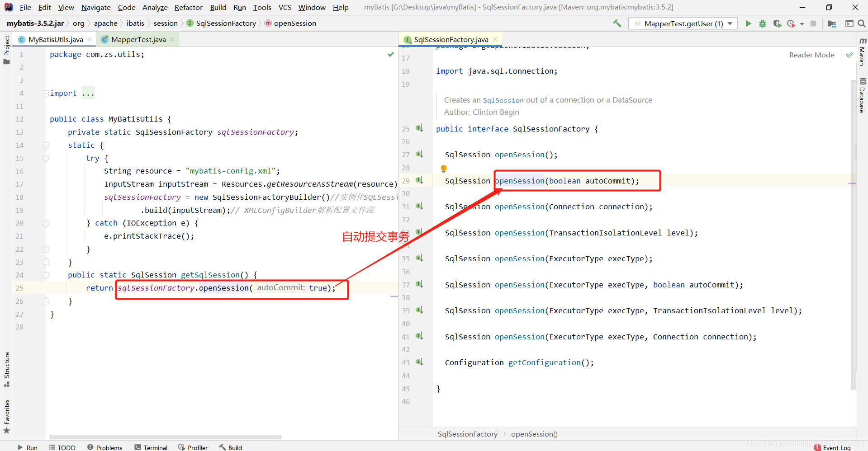Close the SqlSessionFactory.java tab
The height and width of the screenshot is (451, 868).
click(x=495, y=40)
